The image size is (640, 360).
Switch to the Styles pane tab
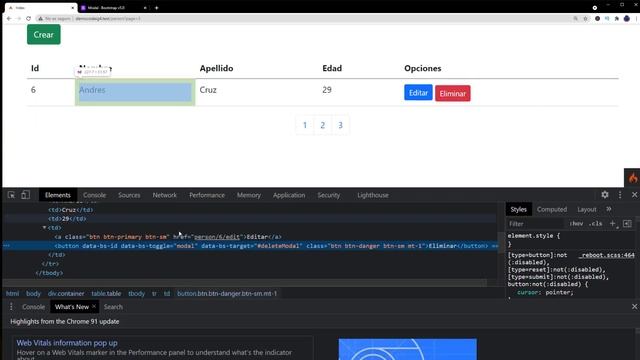click(518, 209)
